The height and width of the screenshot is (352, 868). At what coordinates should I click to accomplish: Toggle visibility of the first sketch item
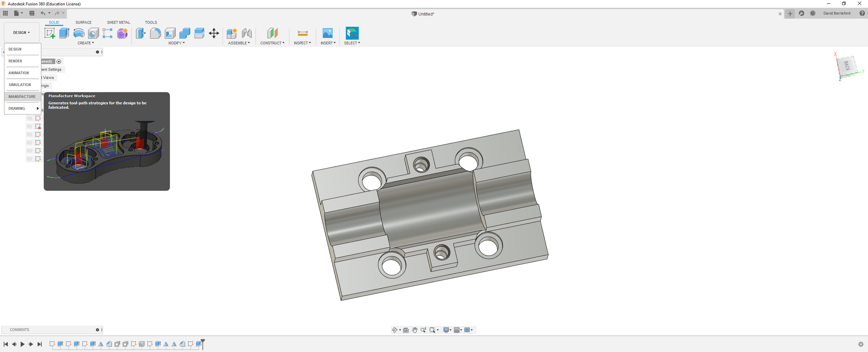click(x=30, y=118)
